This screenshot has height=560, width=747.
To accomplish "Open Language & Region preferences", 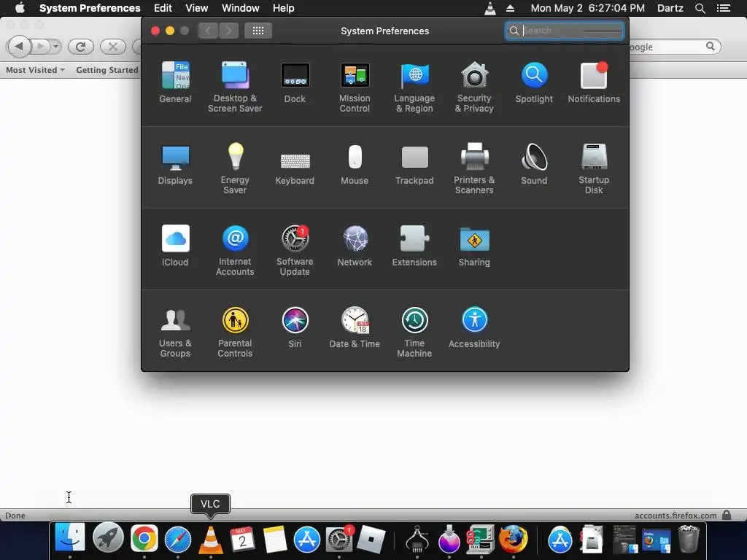I will pos(414,87).
